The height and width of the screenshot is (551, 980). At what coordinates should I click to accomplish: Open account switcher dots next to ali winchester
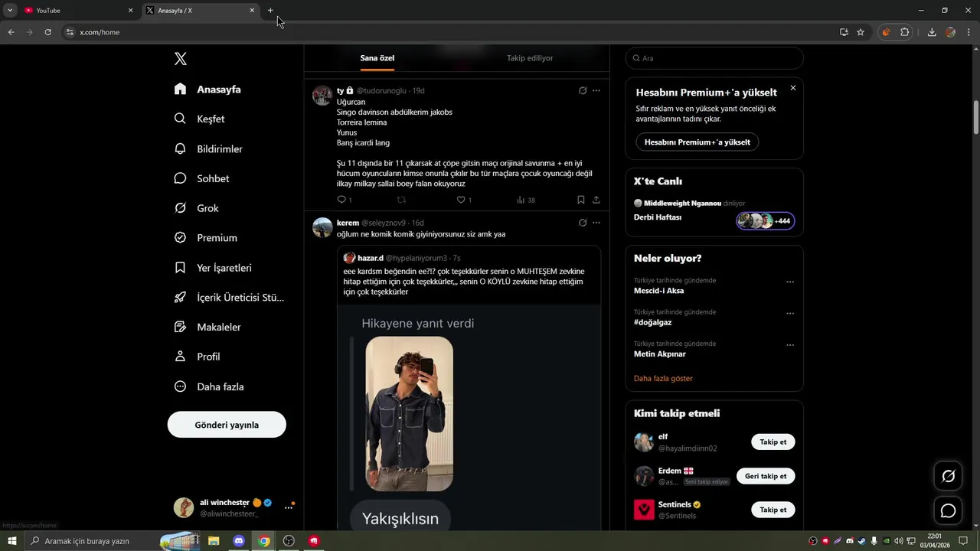tap(289, 507)
